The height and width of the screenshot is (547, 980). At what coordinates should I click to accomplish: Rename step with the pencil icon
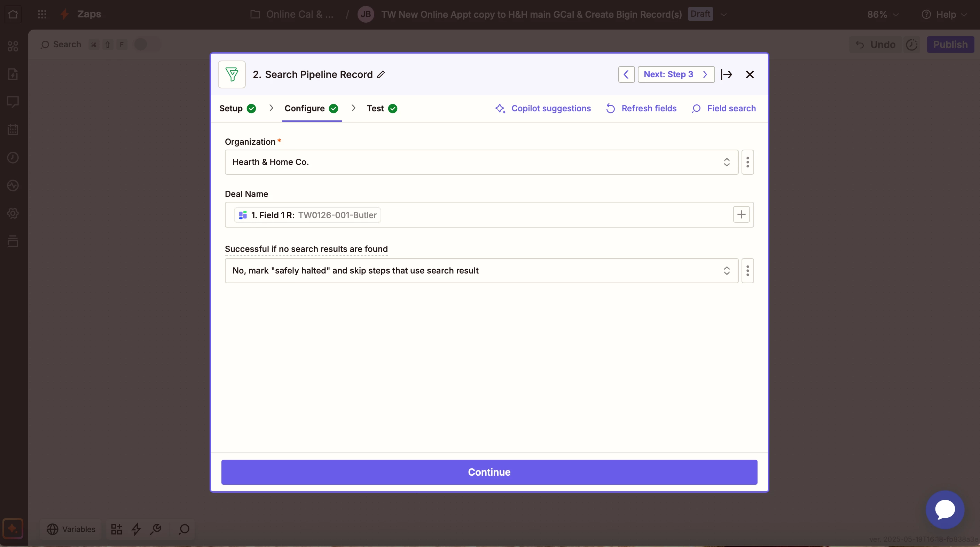pos(381,74)
